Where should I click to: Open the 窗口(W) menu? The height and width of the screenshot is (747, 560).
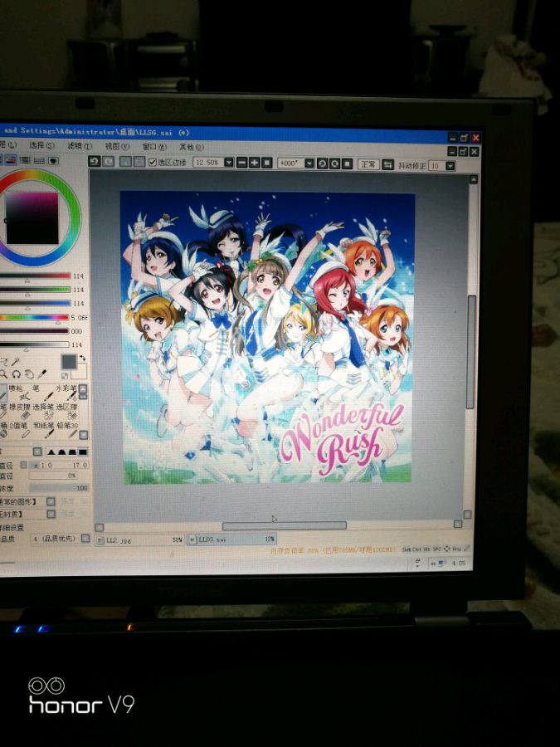[x=155, y=147]
